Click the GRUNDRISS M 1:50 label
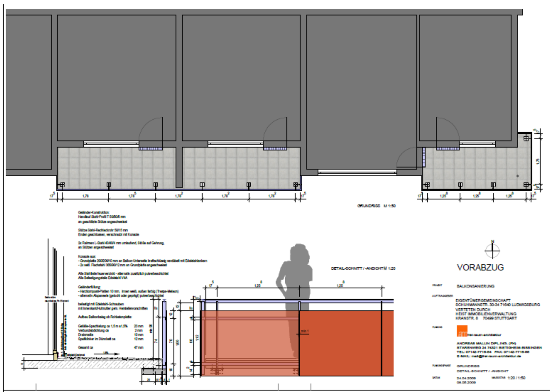The width and height of the screenshot is (550, 392). pyautogui.click(x=376, y=206)
